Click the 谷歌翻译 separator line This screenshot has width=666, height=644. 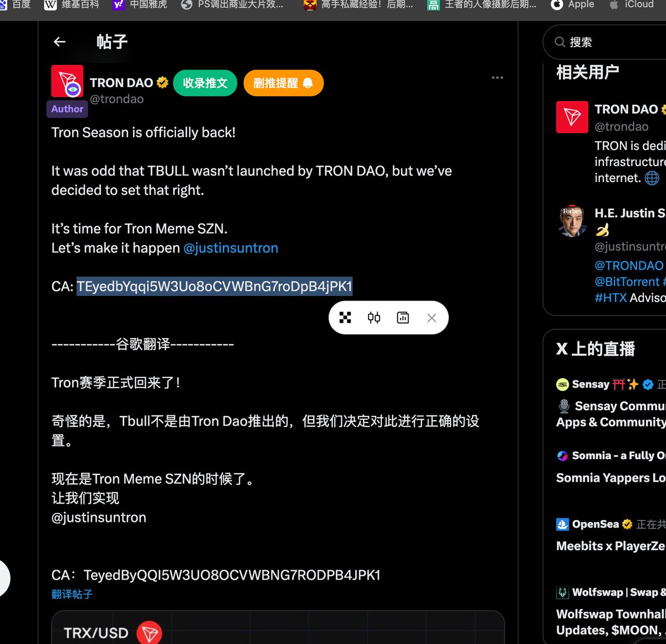point(143,344)
